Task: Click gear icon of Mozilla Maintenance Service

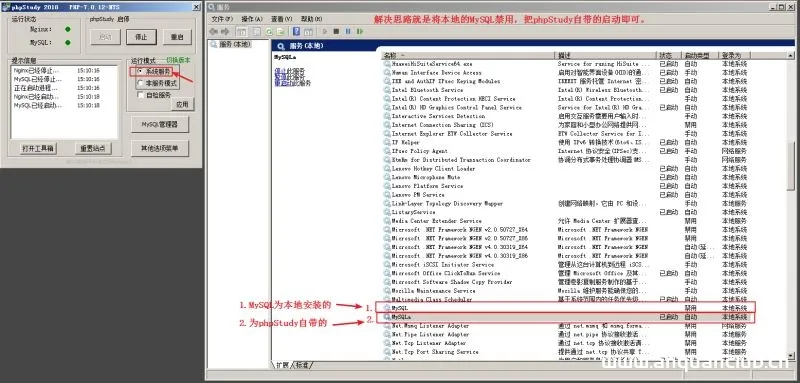Action: 387,291
